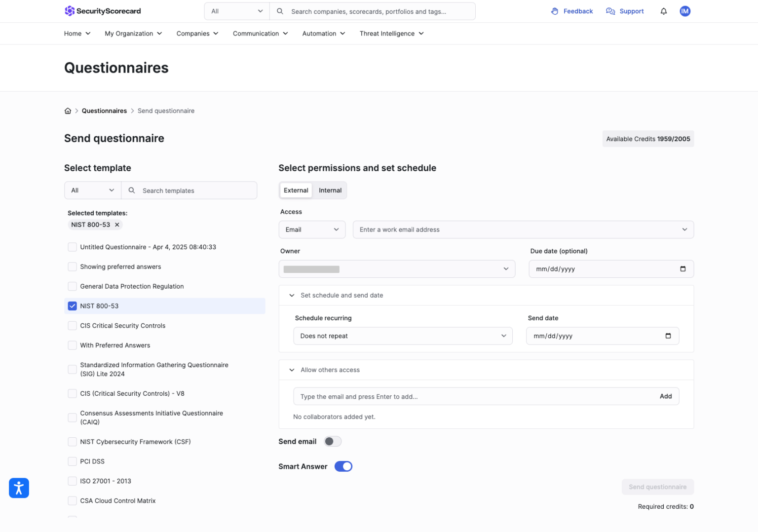758x532 pixels.
Task: Expand the Access type Email dropdown
Action: (x=312, y=229)
